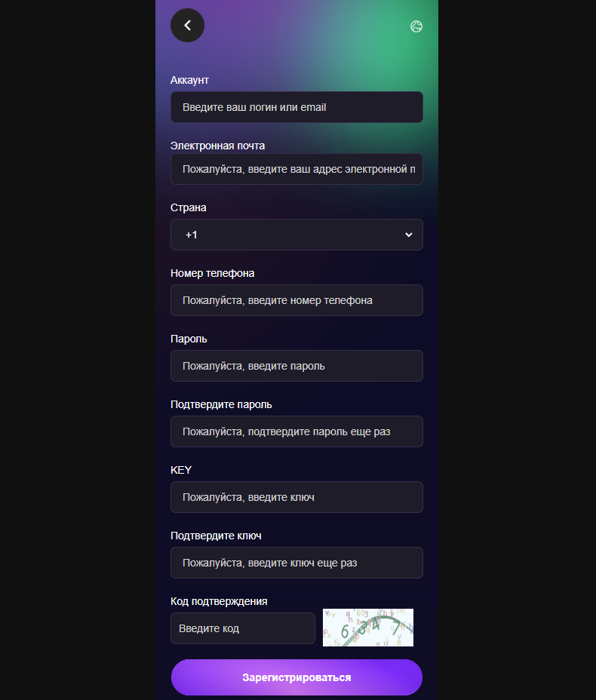Select the Подтвердите ключ input
The height and width of the screenshot is (700, 596).
coord(296,563)
